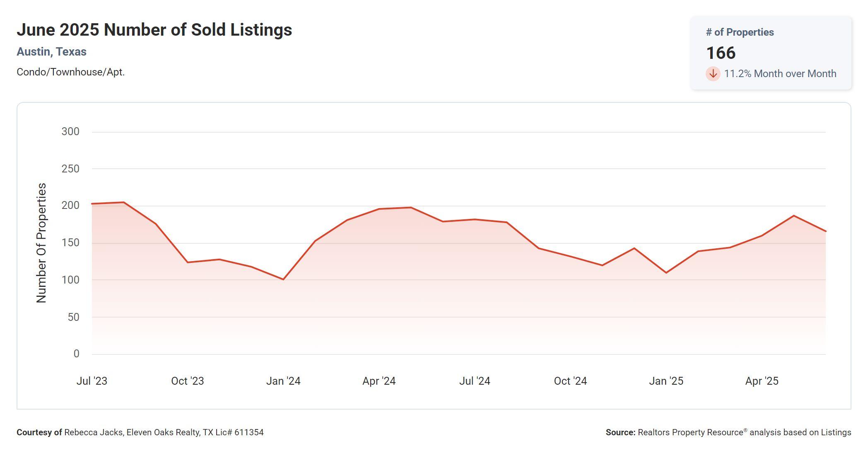Click the 'Realtors Property Resource' source text
Screen dimensions: 868x456
690,432
